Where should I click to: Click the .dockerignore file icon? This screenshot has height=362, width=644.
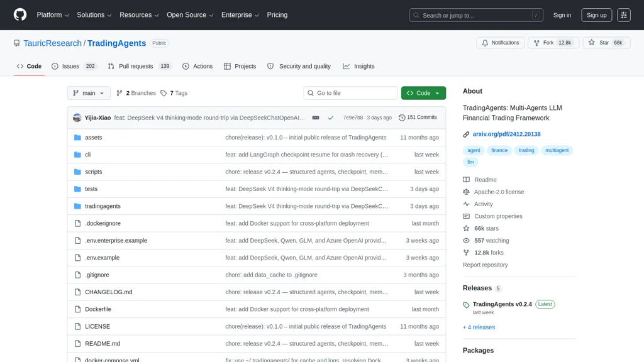point(77,224)
